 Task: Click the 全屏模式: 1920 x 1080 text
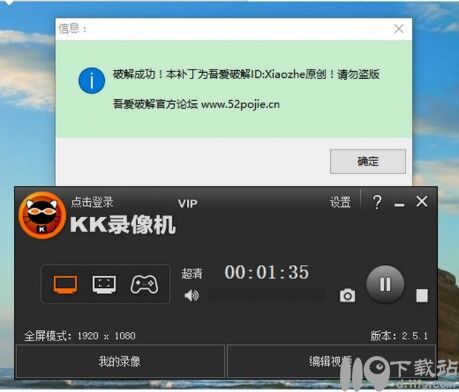pos(80,336)
